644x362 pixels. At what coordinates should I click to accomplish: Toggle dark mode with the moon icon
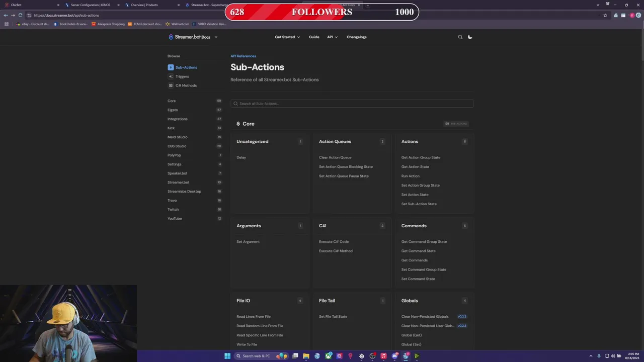tap(470, 37)
